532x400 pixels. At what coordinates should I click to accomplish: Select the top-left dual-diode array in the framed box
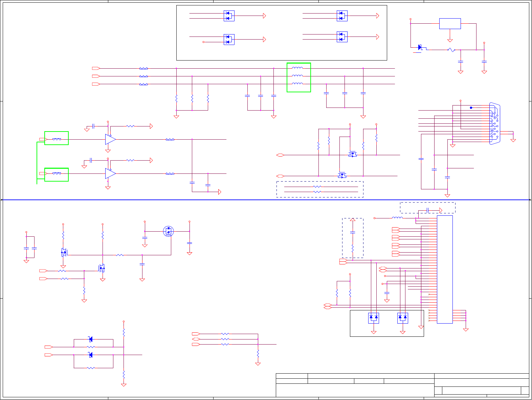[x=229, y=16]
